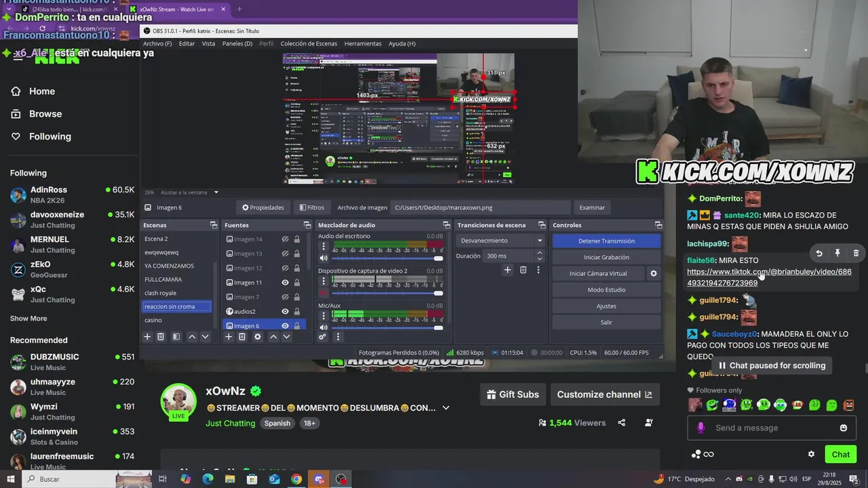Select the casino scene

[x=153, y=320]
